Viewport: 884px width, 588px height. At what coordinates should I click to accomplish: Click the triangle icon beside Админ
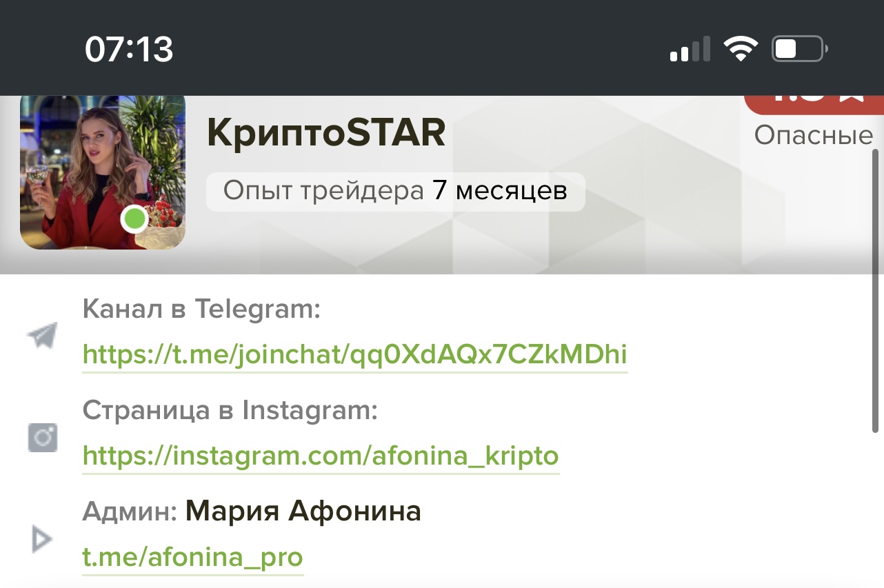tap(42, 539)
